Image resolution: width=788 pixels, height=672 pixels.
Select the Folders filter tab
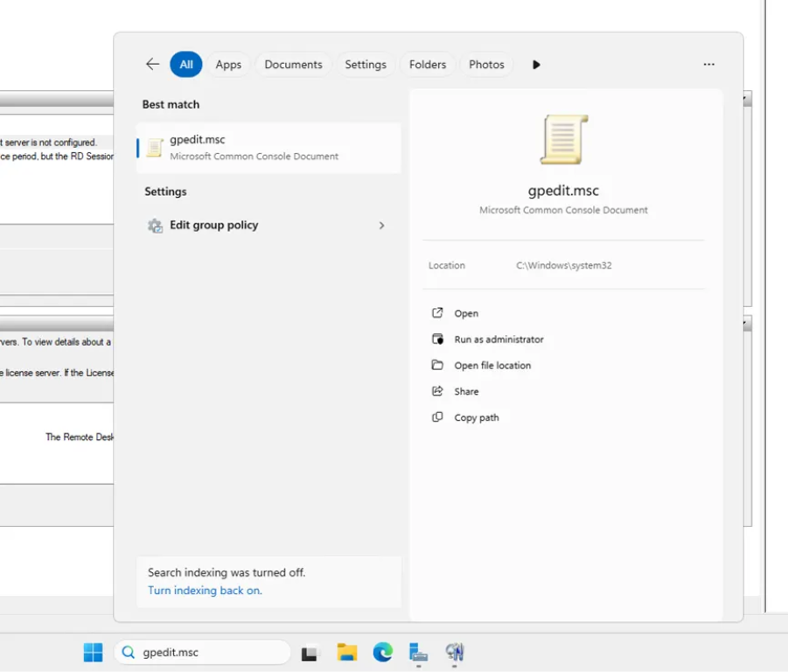[428, 65]
